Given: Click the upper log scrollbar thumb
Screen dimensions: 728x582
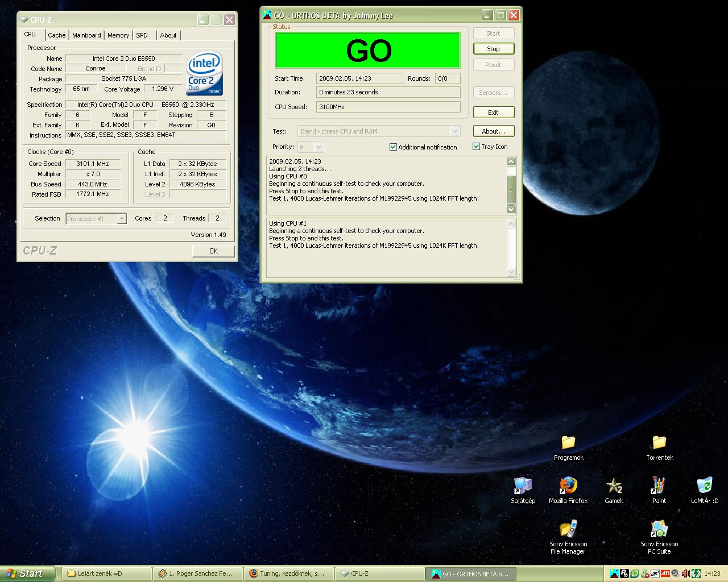Looking at the screenshot, I should (511, 189).
